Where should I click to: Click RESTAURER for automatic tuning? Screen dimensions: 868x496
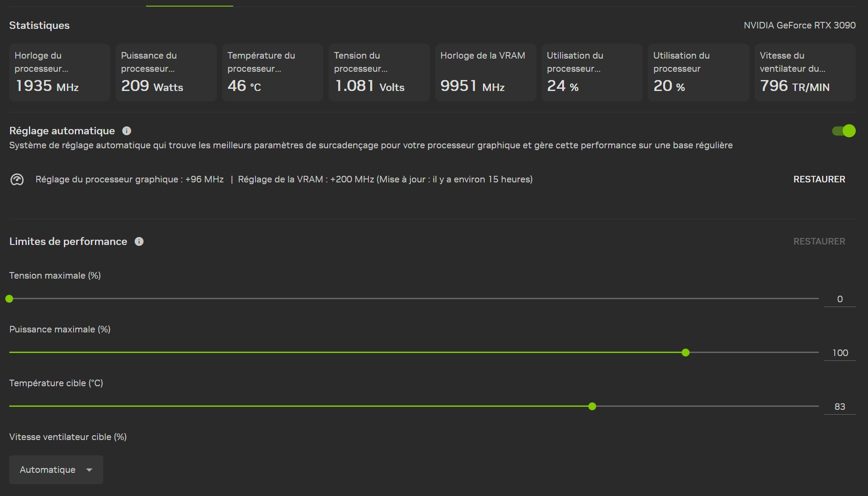[819, 179]
